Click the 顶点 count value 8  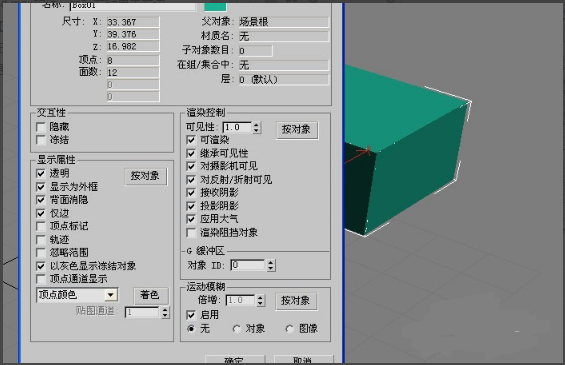pyautogui.click(x=133, y=60)
